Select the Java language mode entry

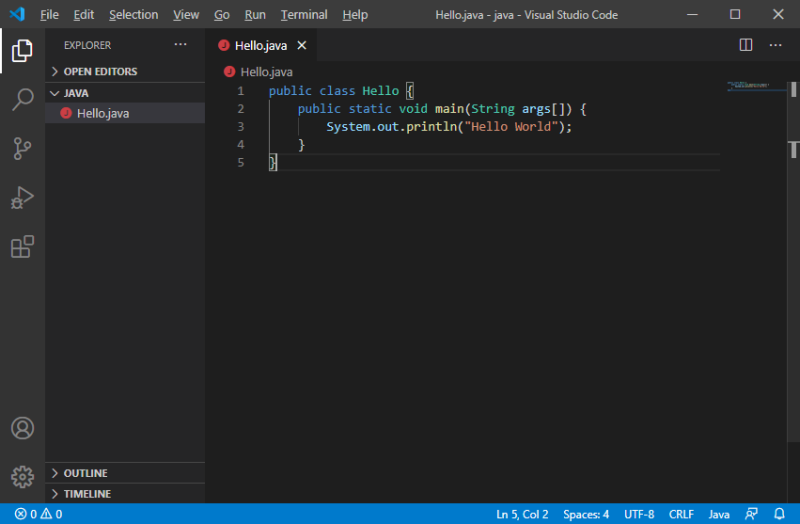tap(719, 514)
